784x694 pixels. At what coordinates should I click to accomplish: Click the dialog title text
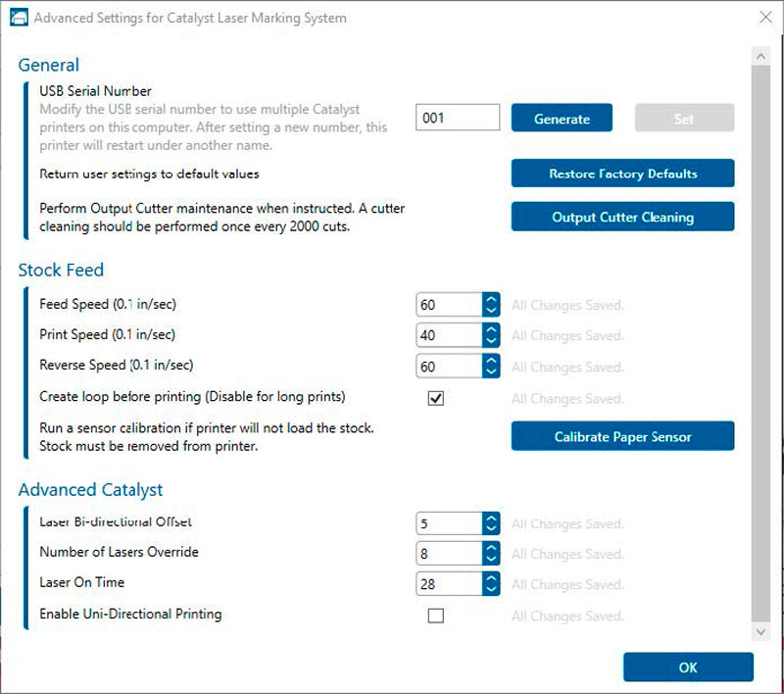tap(190, 18)
